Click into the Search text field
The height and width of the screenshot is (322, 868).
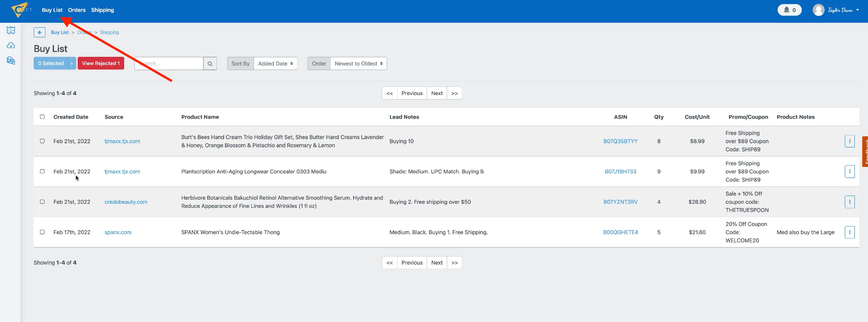click(x=169, y=64)
